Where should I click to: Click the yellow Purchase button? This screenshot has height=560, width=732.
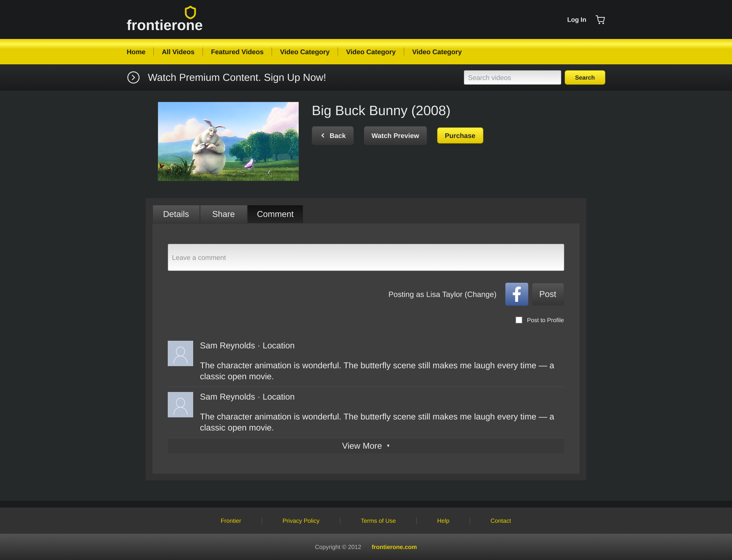tap(460, 135)
